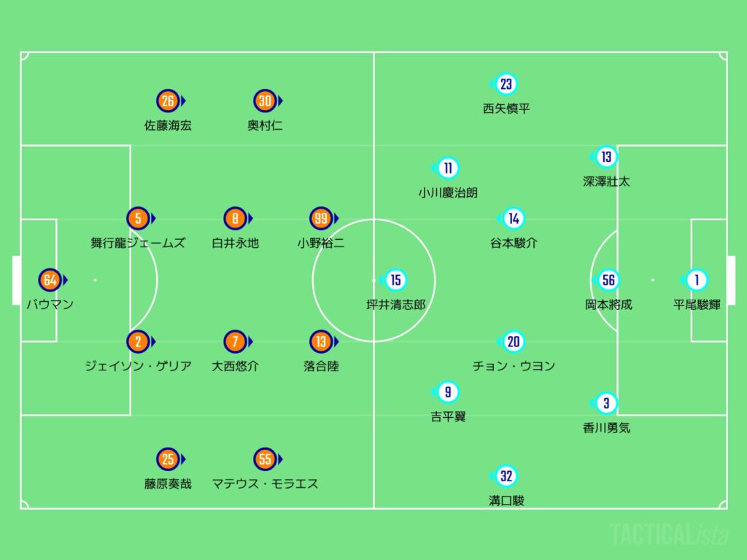Select the white number 9 marker
This screenshot has width=747, height=560.
pos(448,392)
